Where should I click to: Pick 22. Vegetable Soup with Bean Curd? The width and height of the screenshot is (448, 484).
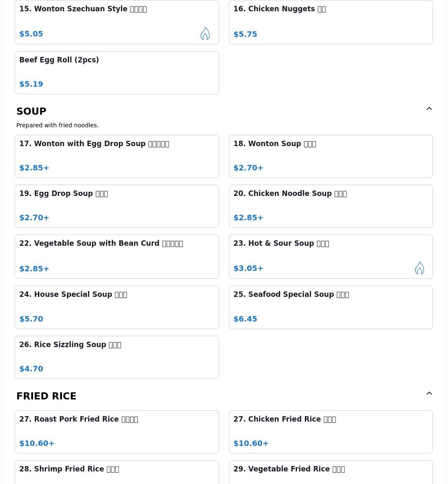(x=116, y=256)
